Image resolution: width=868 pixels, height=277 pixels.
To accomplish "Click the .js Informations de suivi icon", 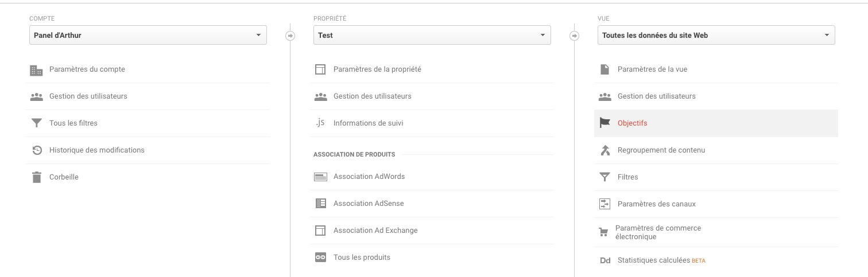I will pos(320,123).
